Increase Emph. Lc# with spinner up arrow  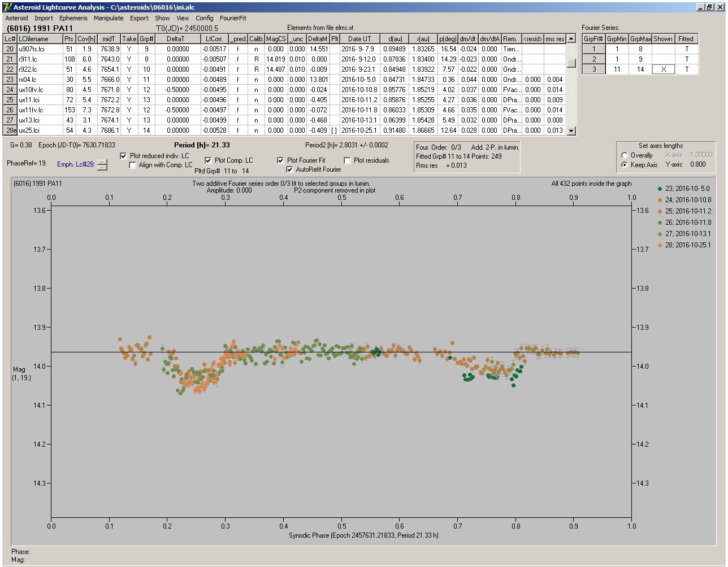tap(102, 162)
